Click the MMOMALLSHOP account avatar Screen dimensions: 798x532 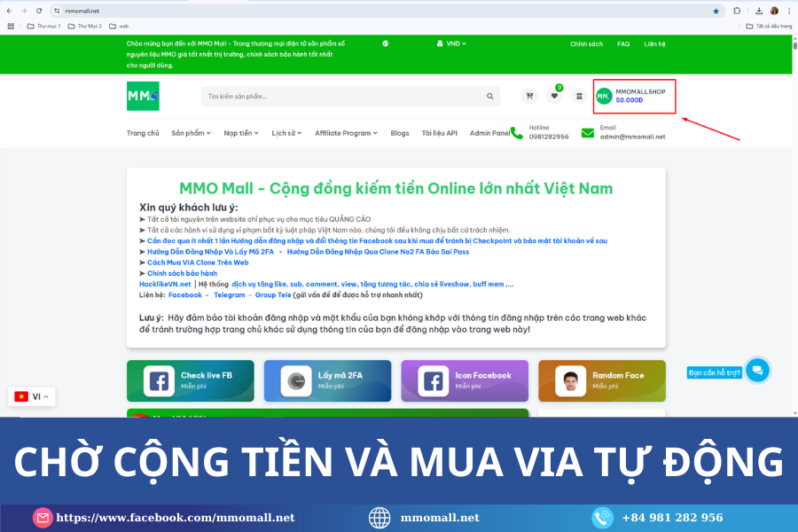(x=604, y=96)
